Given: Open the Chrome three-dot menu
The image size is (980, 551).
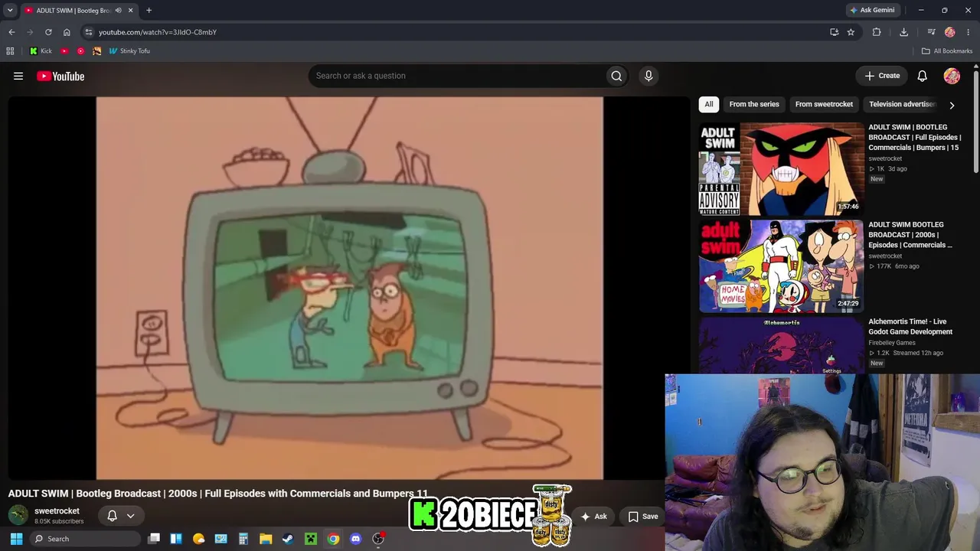Looking at the screenshot, I should [x=968, y=32].
